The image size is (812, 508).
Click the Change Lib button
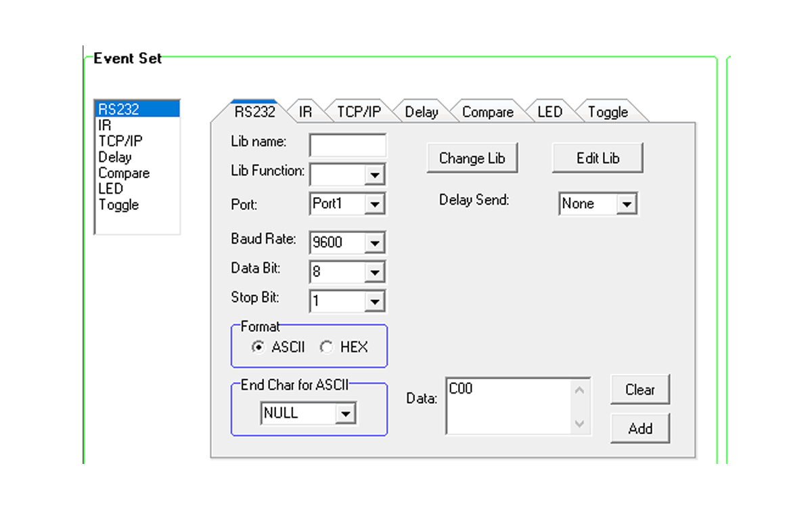pyautogui.click(x=472, y=158)
